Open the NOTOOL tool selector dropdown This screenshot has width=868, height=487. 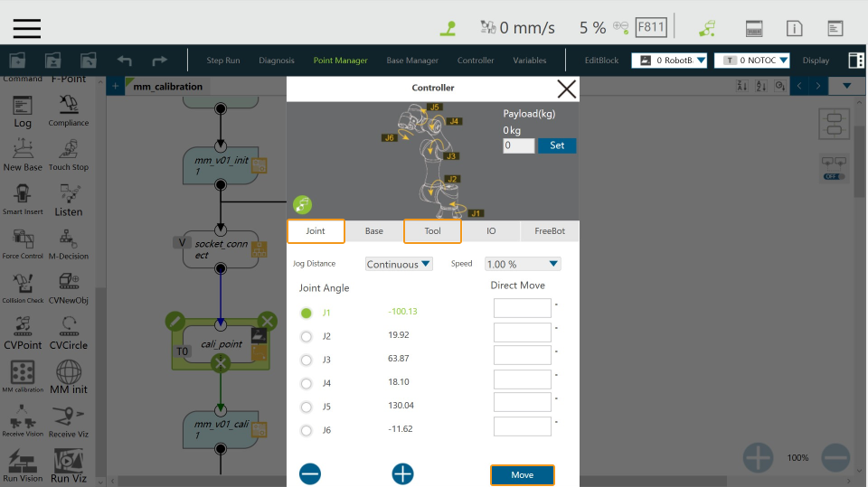pyautogui.click(x=751, y=61)
